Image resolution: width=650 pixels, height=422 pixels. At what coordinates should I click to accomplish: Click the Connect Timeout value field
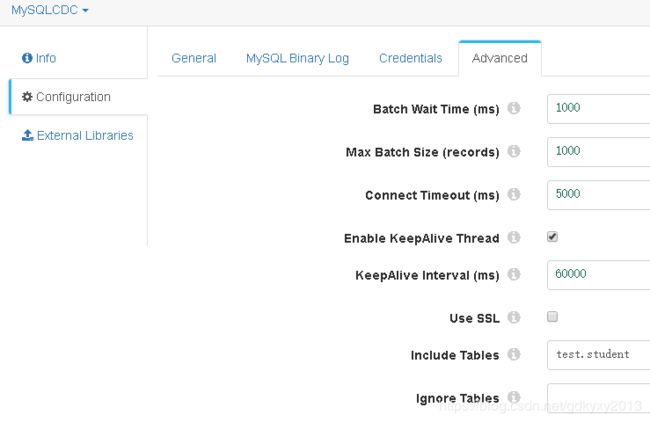[599, 195]
